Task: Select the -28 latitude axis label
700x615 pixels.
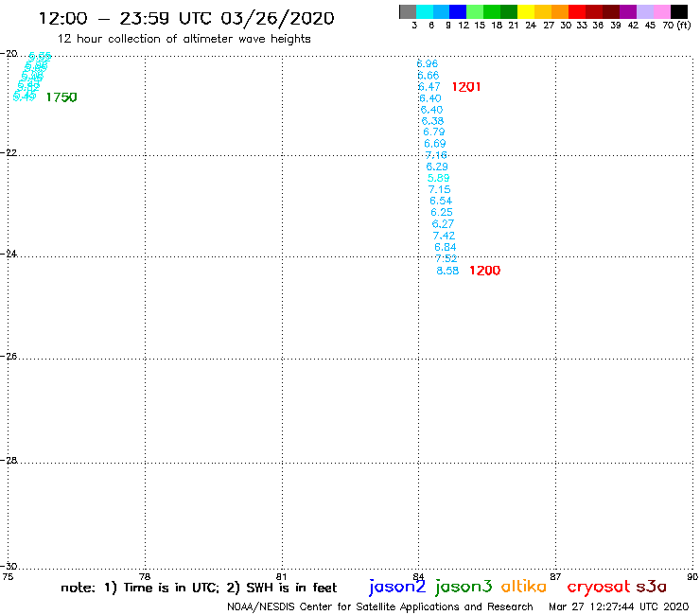Action: click(x=8, y=460)
